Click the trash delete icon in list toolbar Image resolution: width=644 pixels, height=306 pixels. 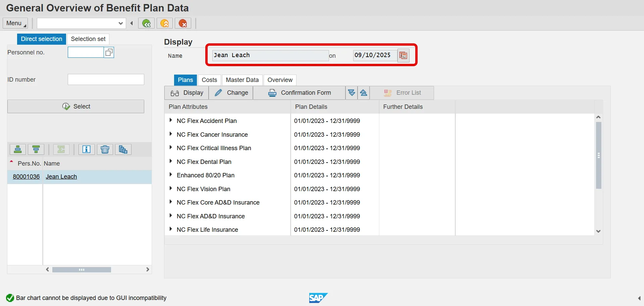tap(105, 149)
